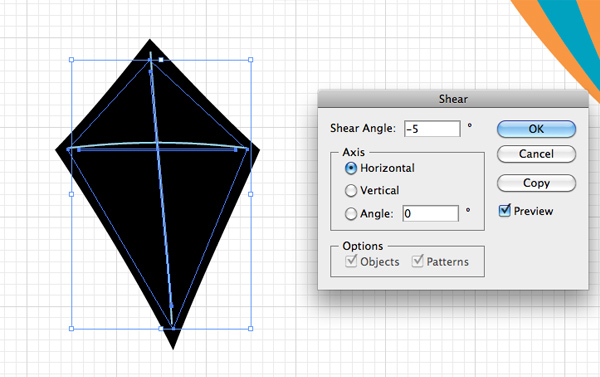Select the Horizontal axis radio button

(351, 168)
